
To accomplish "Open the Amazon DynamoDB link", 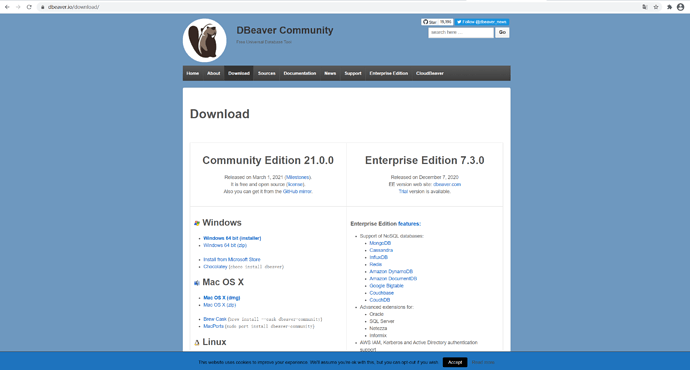I will coord(391,271).
